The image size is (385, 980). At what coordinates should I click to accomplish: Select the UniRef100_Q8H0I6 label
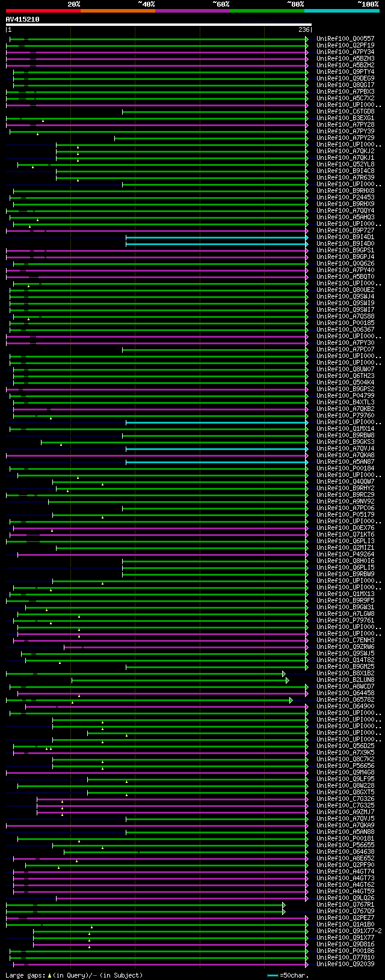[345, 561]
